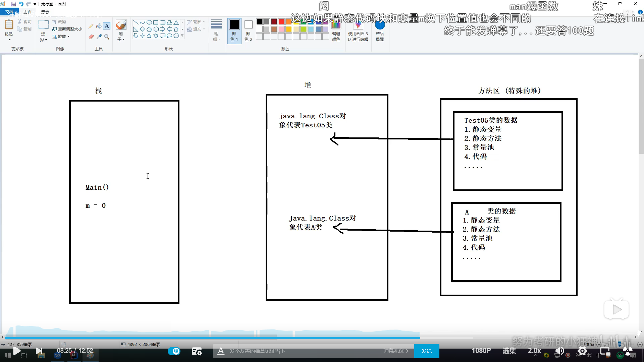Viewport: 644px width, 362px height.
Task: Switch to the View ribbon tab
Action: tap(45, 12)
